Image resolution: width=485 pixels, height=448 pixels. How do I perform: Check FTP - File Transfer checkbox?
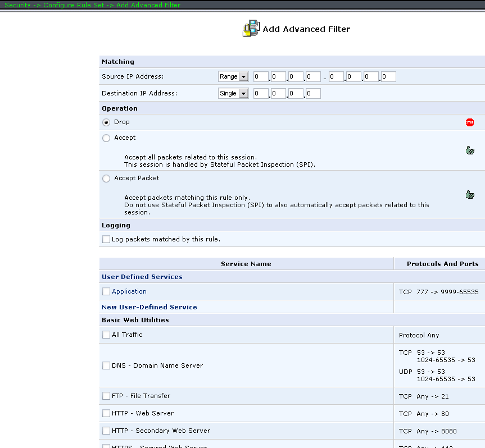pos(106,396)
